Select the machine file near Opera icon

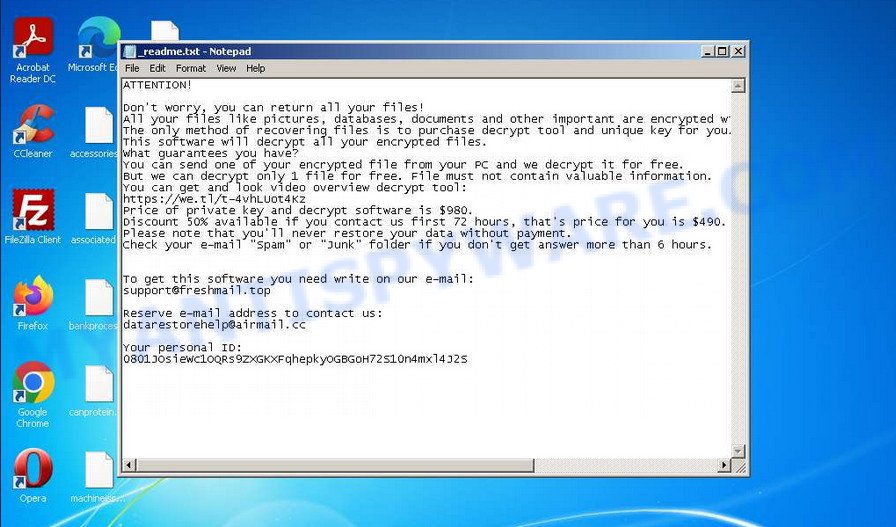(x=97, y=477)
